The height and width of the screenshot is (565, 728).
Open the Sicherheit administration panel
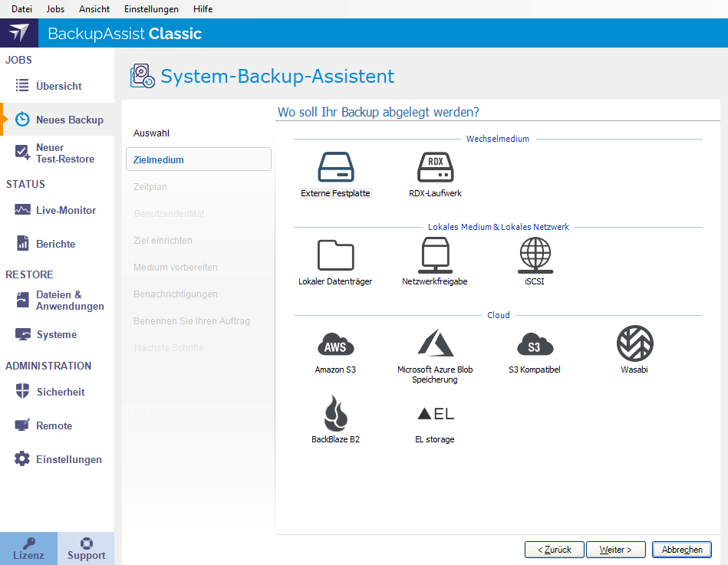pos(57,393)
